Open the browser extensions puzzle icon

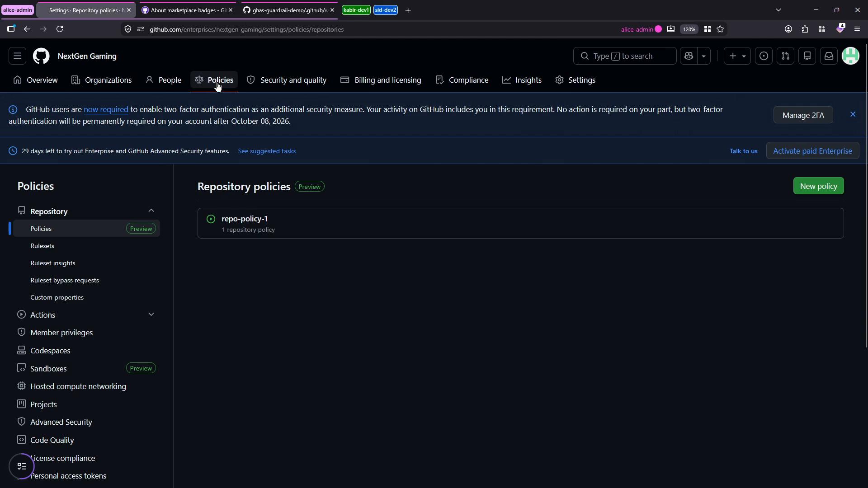pos(805,29)
